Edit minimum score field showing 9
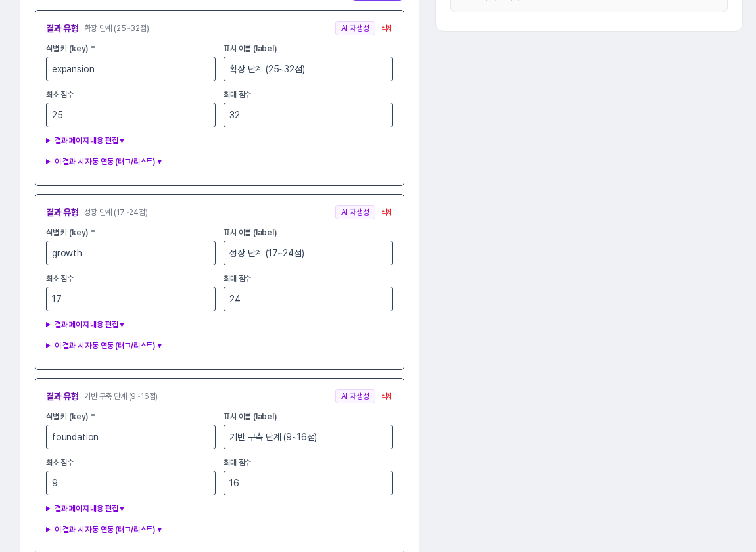This screenshot has width=756, height=552. [x=131, y=483]
